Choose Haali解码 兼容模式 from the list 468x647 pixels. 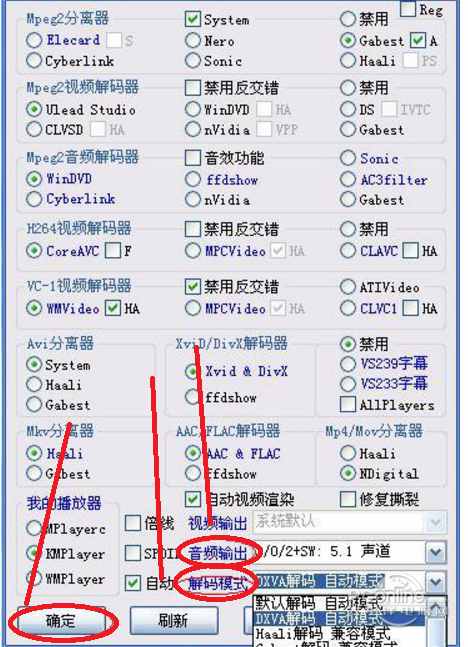pos(340,633)
